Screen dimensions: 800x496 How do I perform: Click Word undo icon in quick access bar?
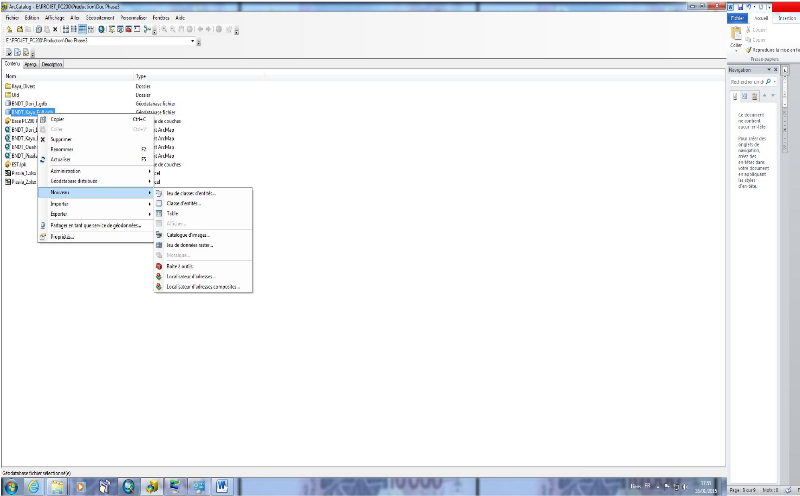[x=748, y=7]
